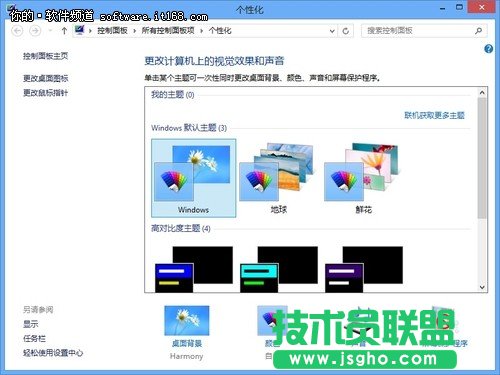Open 更改桌面图标 link

[46, 78]
